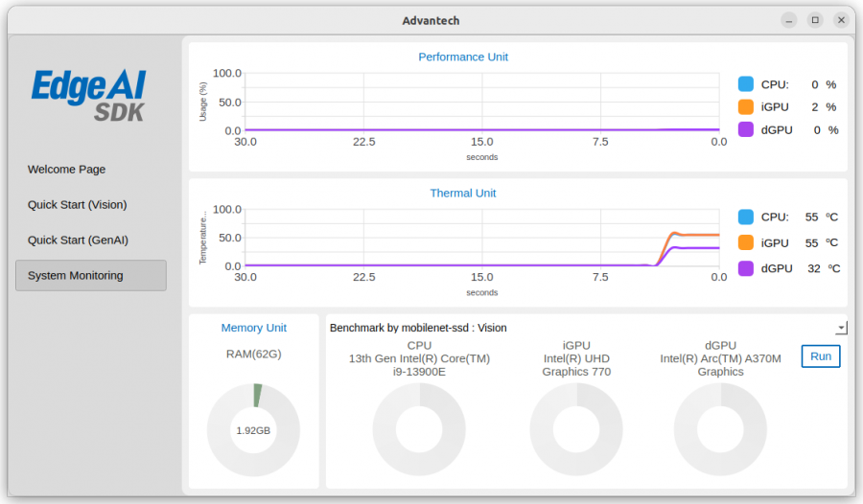Run the mobilenet-ssd benchmark

[820, 356]
